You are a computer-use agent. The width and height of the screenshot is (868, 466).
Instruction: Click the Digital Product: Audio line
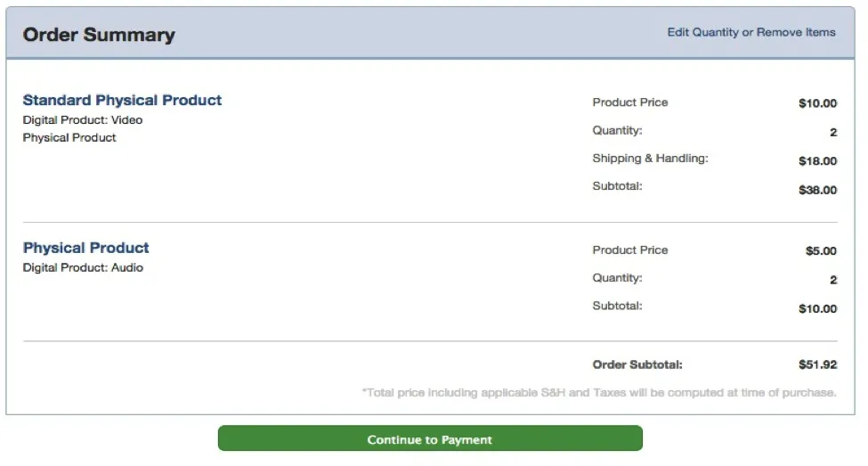(x=83, y=267)
